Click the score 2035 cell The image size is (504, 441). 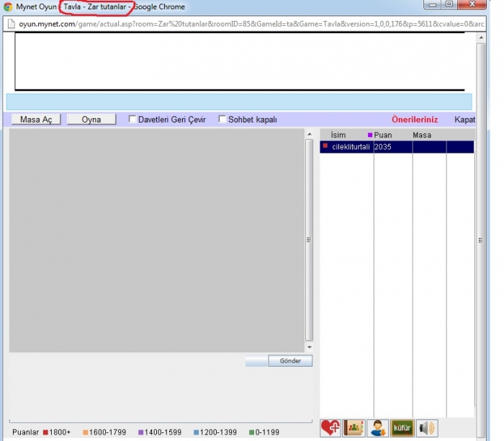[383, 147]
